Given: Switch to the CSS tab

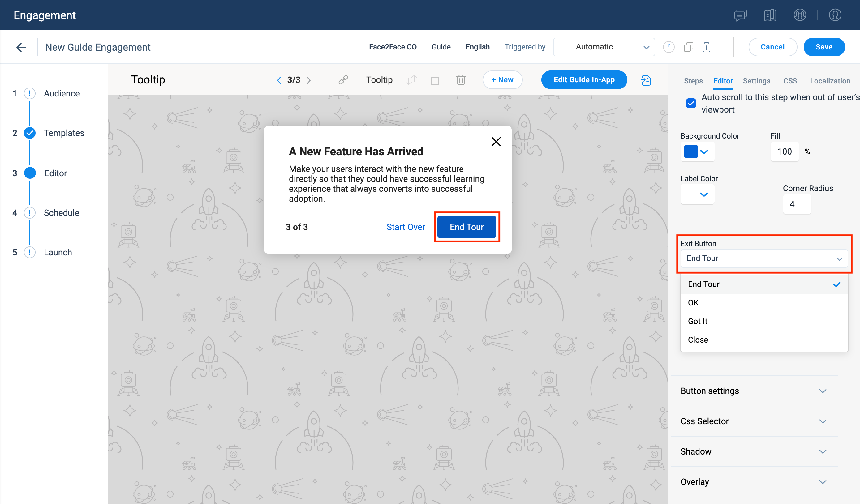Looking at the screenshot, I should [790, 81].
